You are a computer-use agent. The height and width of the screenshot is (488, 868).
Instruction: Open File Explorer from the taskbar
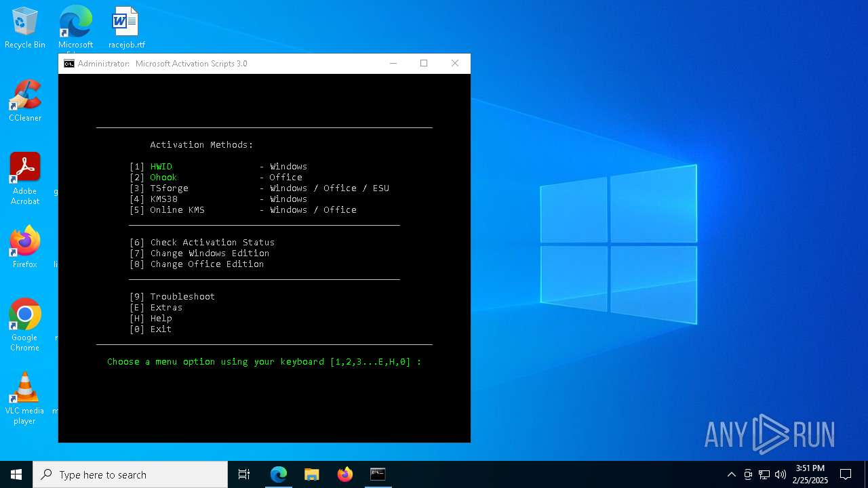312,474
